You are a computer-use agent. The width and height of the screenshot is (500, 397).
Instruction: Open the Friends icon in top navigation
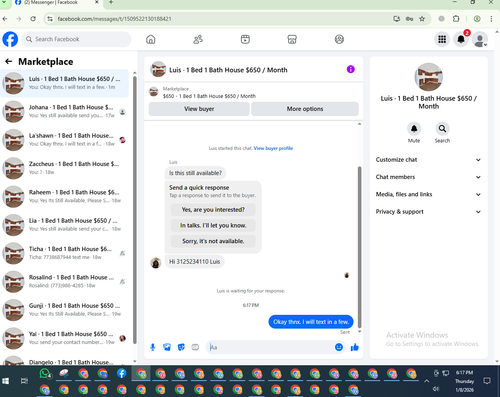click(198, 39)
